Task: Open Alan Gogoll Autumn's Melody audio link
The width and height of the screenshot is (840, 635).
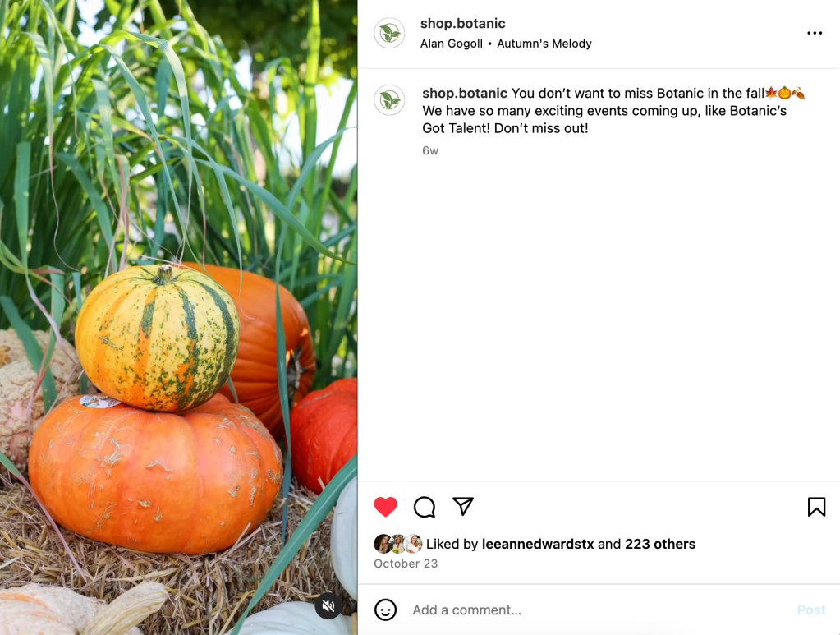Action: click(x=506, y=44)
